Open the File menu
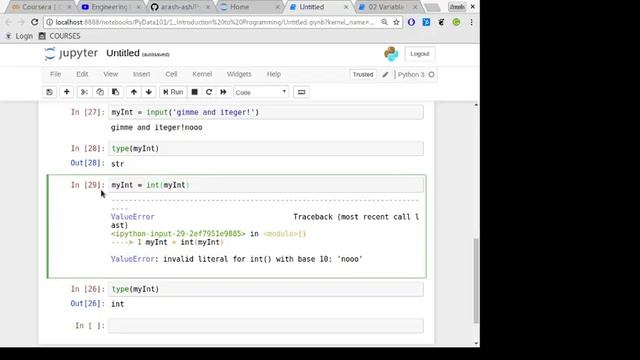Image resolution: width=640 pixels, height=360 pixels. 56,74
